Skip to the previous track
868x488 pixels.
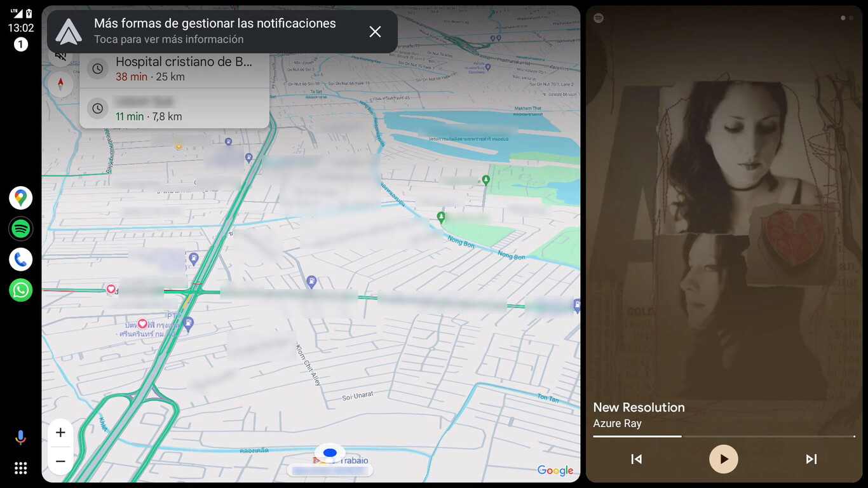(636, 459)
